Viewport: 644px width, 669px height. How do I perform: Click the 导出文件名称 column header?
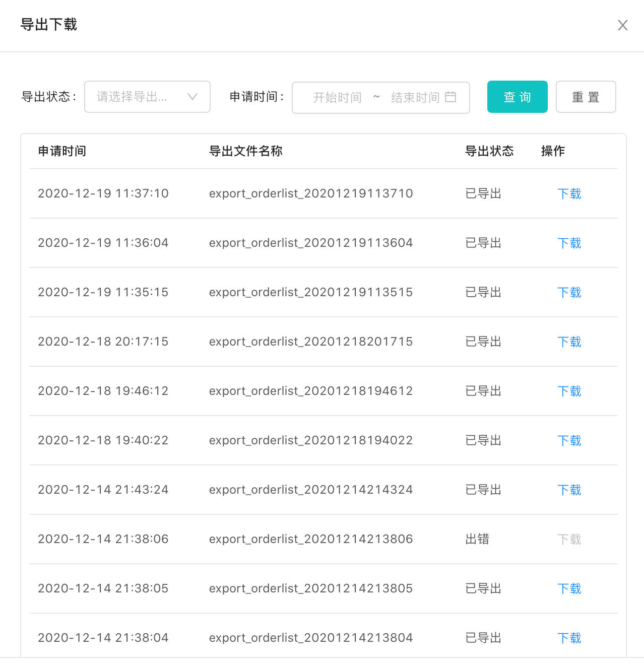[x=245, y=151]
